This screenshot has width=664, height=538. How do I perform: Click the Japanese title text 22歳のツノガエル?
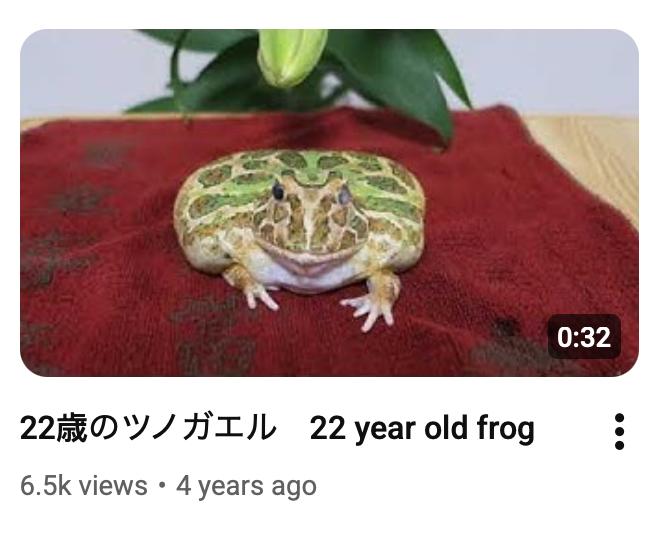point(148,428)
